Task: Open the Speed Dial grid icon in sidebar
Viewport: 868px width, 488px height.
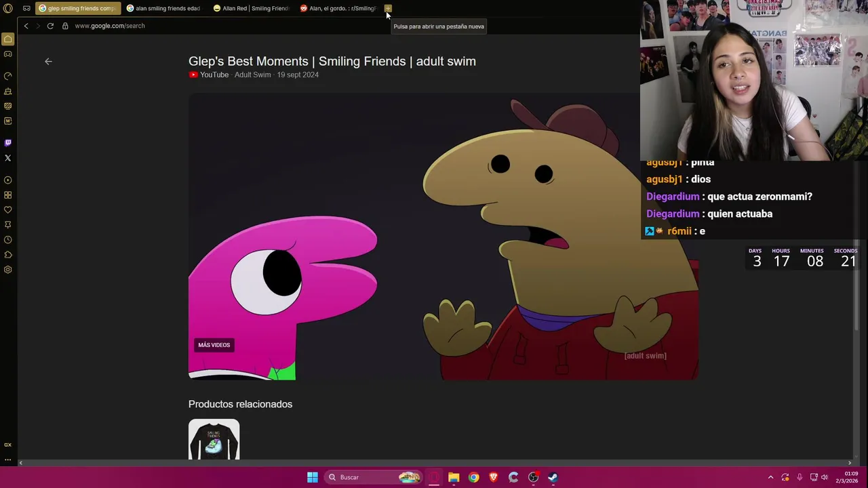Action: pyautogui.click(x=8, y=195)
